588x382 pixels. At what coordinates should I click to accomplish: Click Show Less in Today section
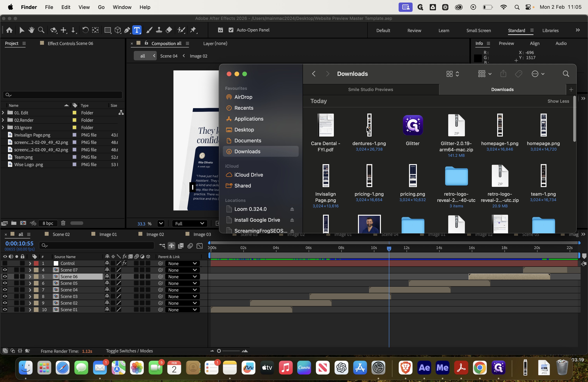558,101
